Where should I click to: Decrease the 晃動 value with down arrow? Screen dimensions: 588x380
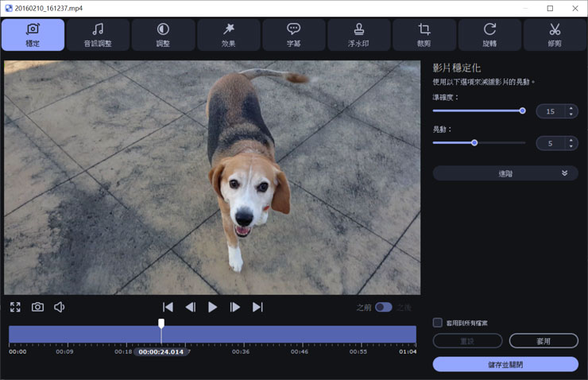pos(571,146)
